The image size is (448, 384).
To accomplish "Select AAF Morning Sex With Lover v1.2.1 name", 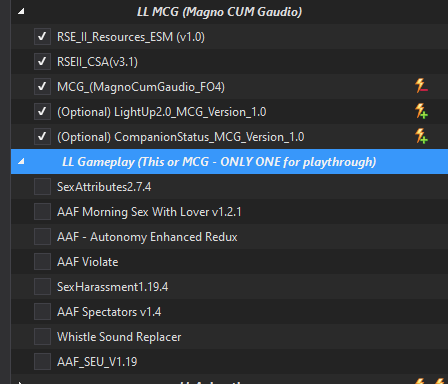I will pos(149,212).
